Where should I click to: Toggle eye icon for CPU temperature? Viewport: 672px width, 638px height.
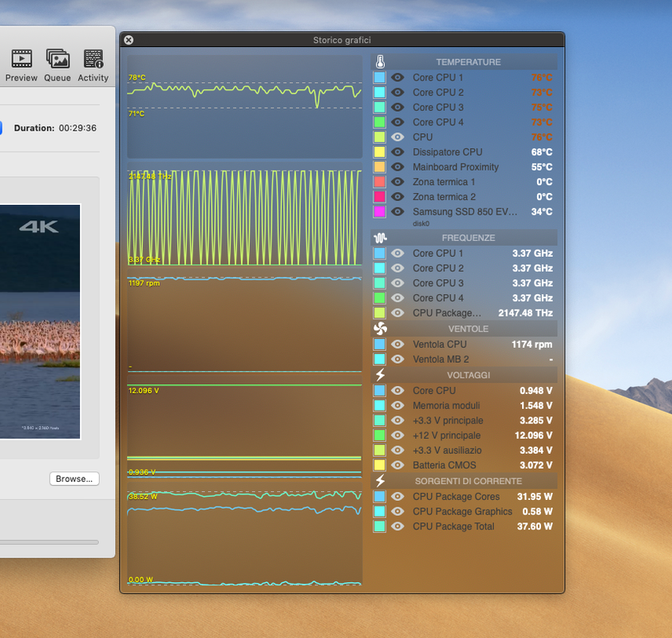coord(397,137)
